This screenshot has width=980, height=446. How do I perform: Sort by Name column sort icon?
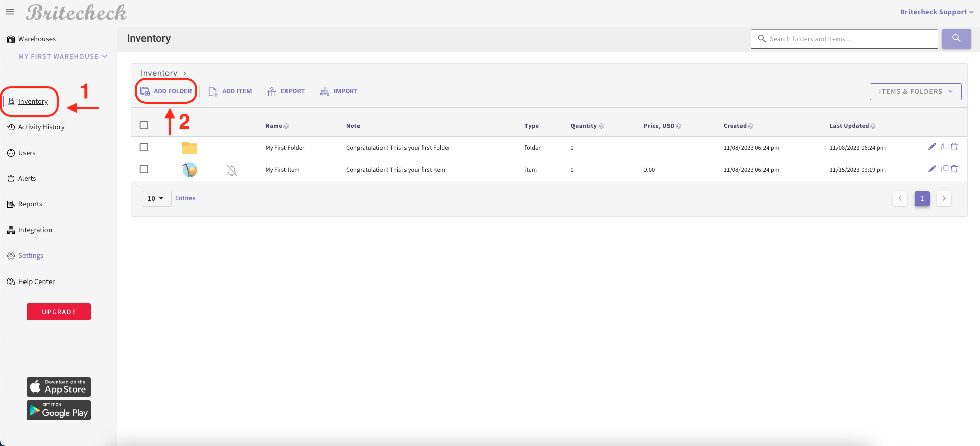tap(286, 126)
